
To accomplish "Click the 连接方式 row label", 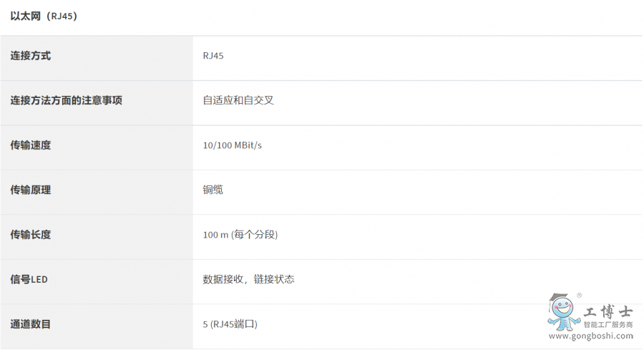I will point(30,56).
